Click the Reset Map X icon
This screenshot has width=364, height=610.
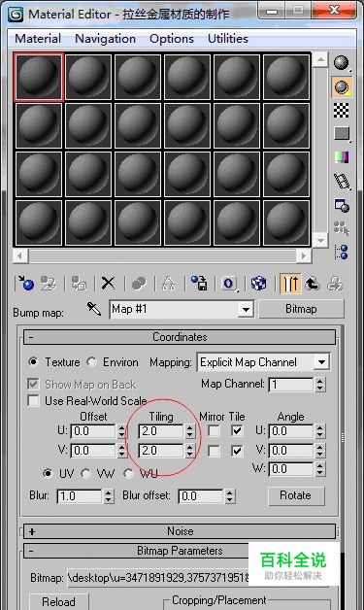(108, 284)
